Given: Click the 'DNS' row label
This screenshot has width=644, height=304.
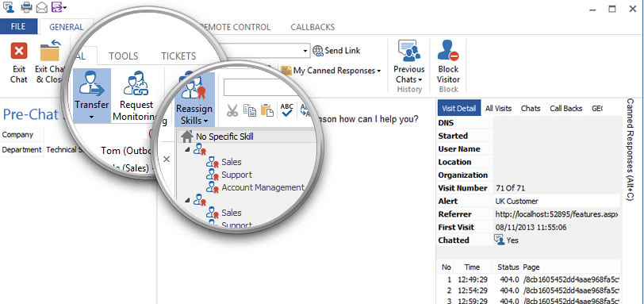Looking at the screenshot, I should tap(446, 123).
